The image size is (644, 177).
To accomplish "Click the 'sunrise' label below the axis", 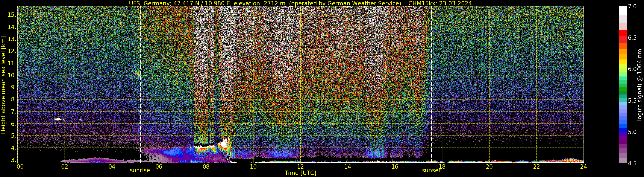I will 140,171.
